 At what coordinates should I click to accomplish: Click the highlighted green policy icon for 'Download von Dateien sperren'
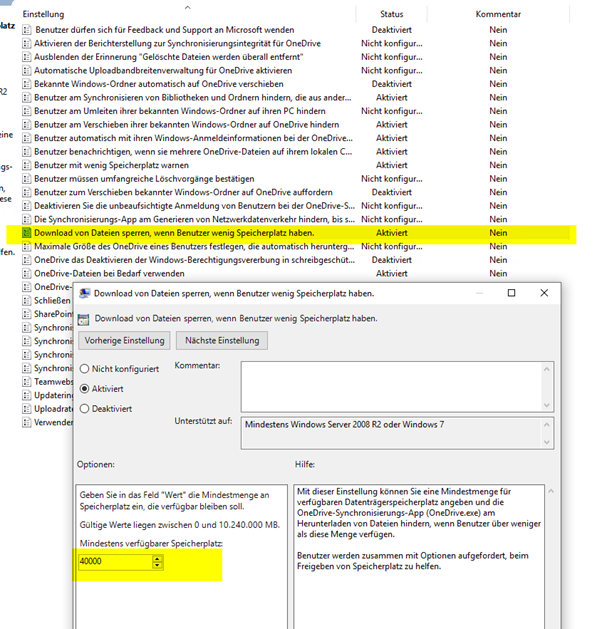point(26,233)
